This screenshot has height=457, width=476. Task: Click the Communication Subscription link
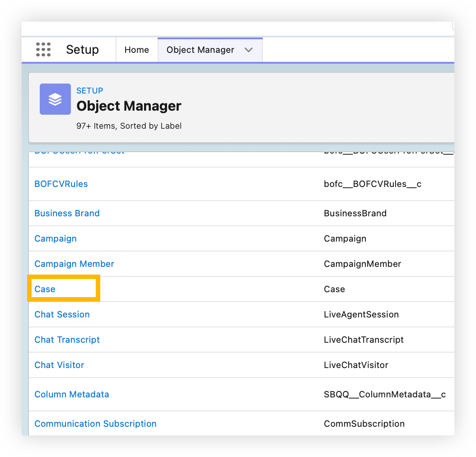click(95, 424)
